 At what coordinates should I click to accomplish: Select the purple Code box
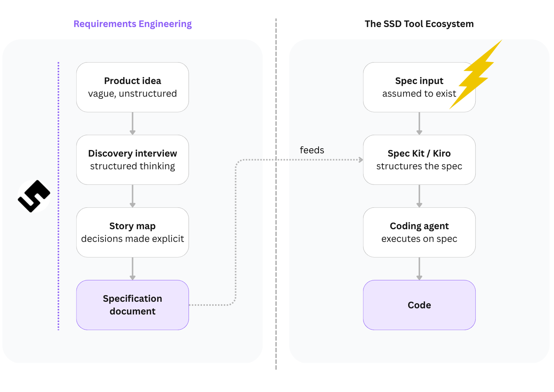pos(419,305)
